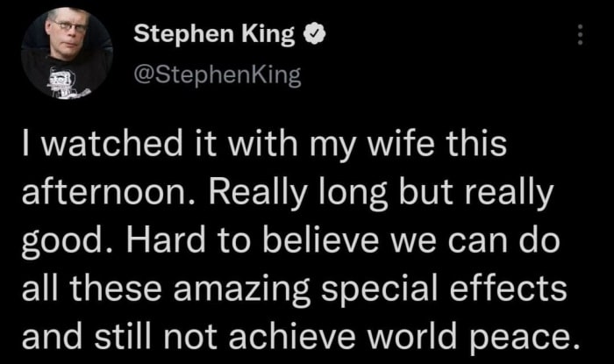Click the word "special" in the tweet
Viewport: 614px width, 364px height.
pos(414,286)
